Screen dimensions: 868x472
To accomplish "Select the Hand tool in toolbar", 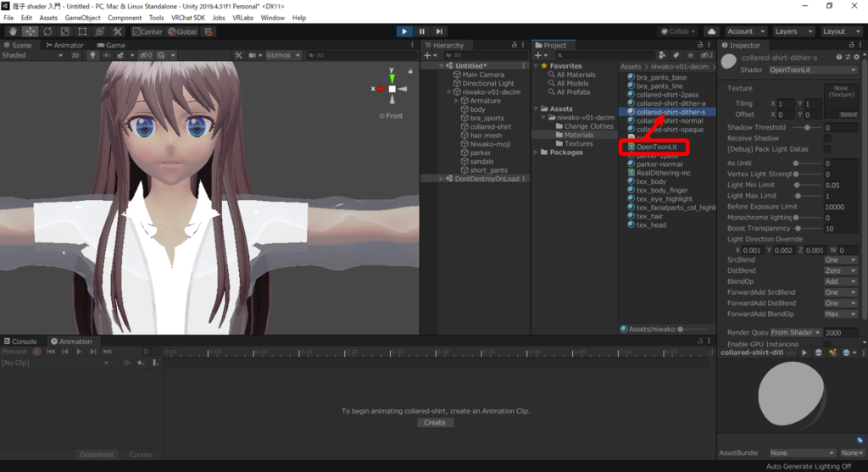I will click(x=11, y=31).
